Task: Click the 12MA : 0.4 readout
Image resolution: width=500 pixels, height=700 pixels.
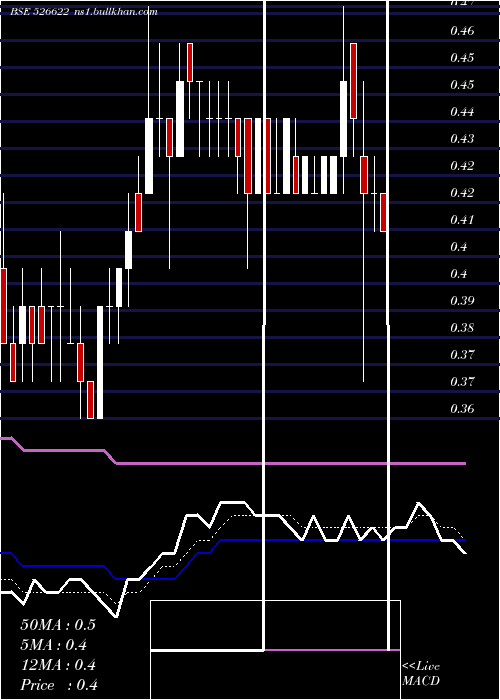Action: pyautogui.click(x=58, y=665)
